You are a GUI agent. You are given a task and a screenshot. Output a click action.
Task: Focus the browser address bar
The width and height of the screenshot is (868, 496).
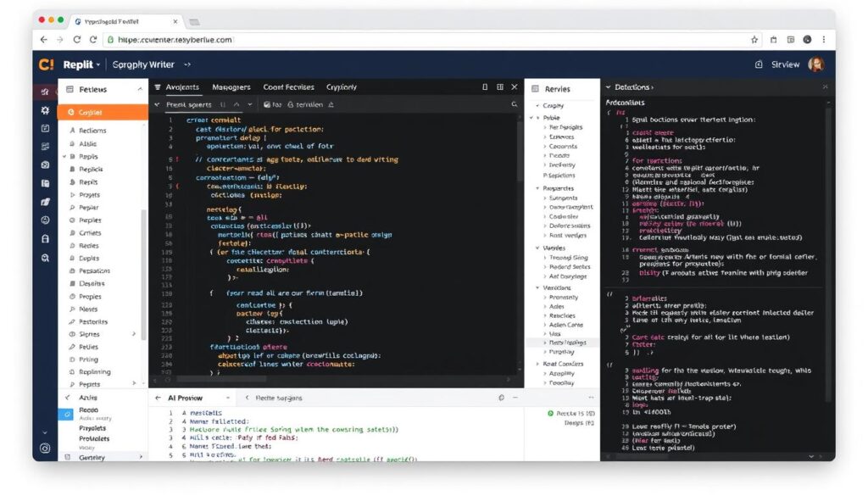tap(426, 40)
